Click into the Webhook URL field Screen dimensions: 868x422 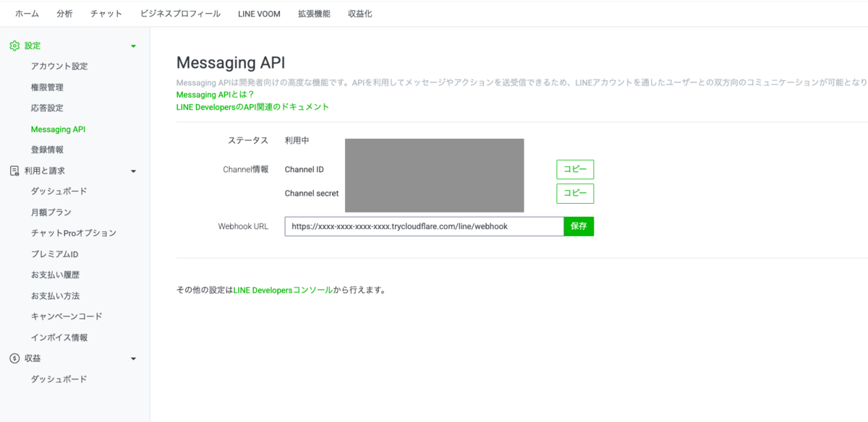[x=424, y=226]
